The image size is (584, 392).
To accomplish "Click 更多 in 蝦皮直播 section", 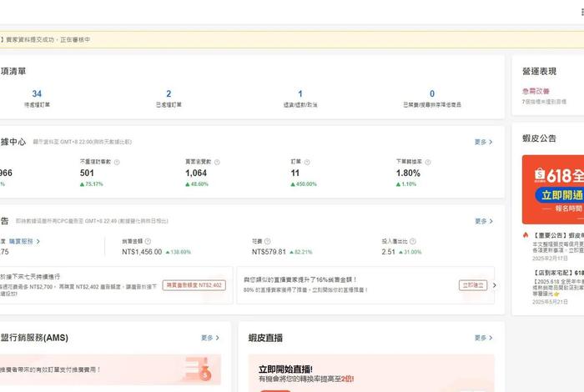I will tap(483, 338).
